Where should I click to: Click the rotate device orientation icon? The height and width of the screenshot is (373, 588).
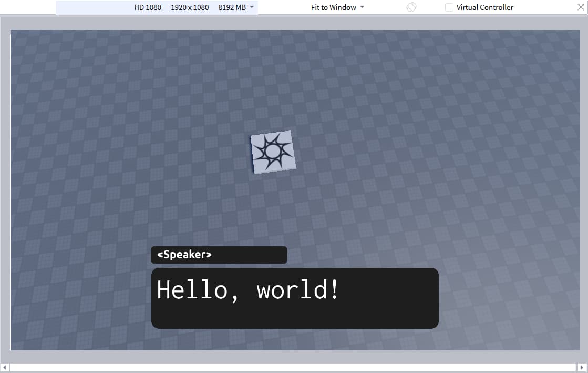(411, 7)
